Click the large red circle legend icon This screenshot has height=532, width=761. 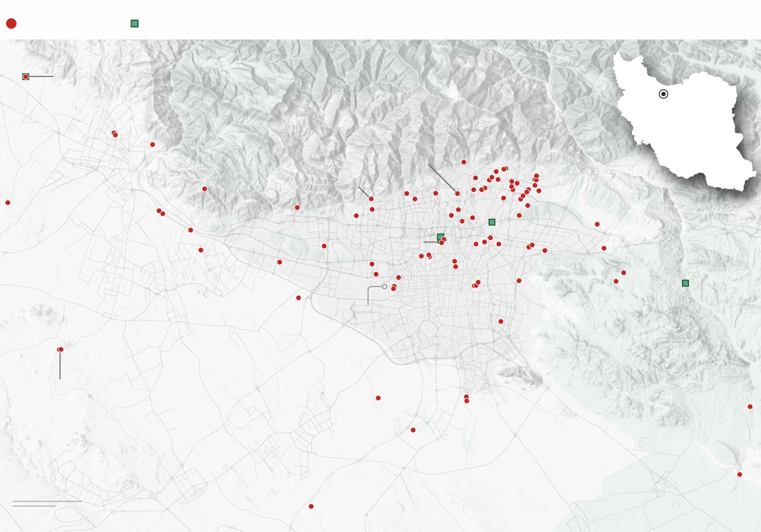[x=11, y=23]
